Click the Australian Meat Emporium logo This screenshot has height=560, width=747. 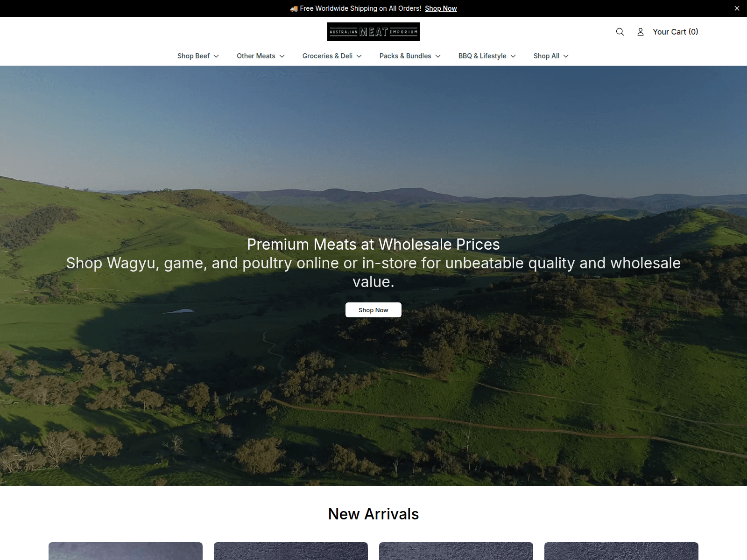[x=373, y=32]
